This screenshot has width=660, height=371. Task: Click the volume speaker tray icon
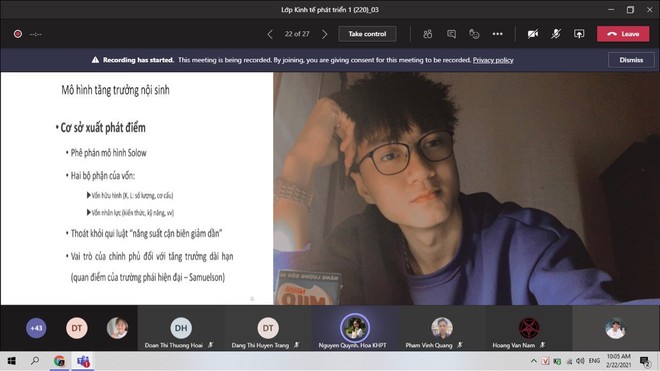click(580, 361)
